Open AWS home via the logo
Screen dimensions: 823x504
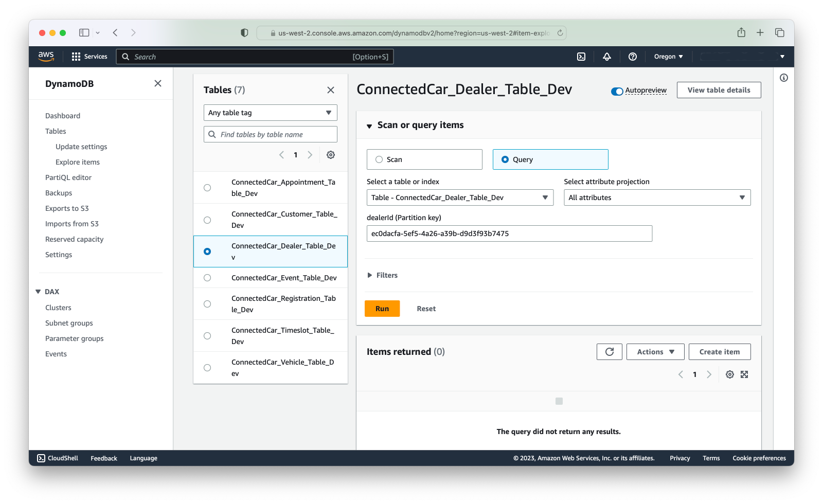[46, 57]
